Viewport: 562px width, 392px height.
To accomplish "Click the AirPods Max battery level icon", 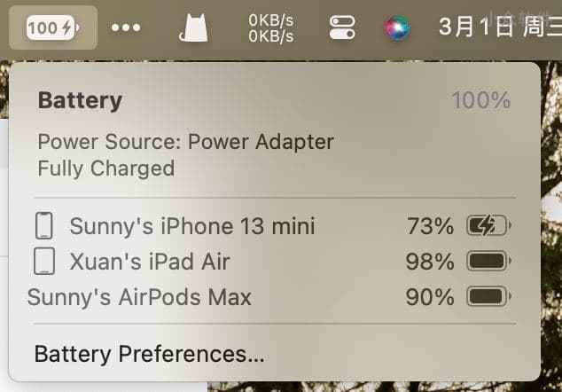I will pos(488,296).
